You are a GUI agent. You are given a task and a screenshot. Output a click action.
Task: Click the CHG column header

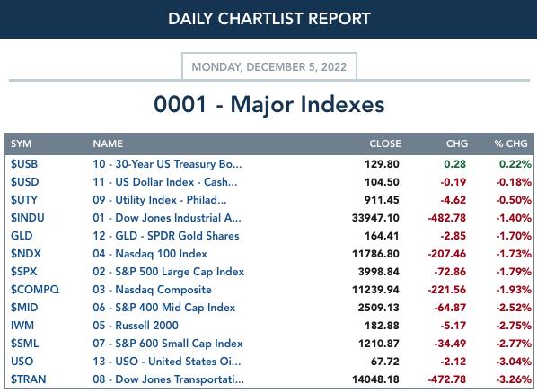[456, 144]
